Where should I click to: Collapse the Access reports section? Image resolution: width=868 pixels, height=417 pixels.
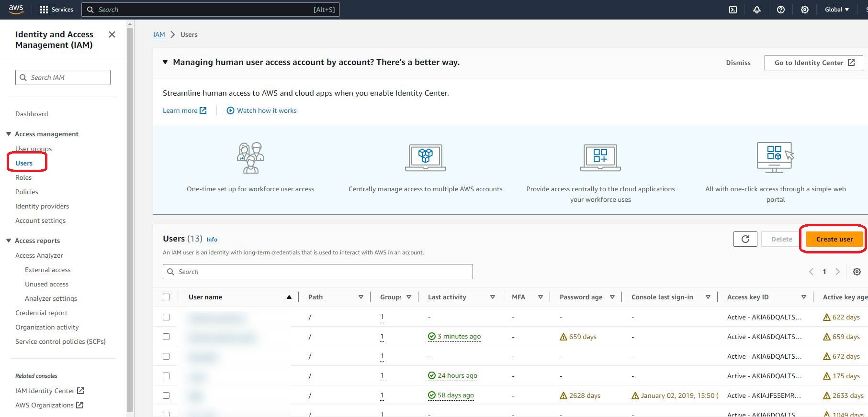click(x=9, y=241)
